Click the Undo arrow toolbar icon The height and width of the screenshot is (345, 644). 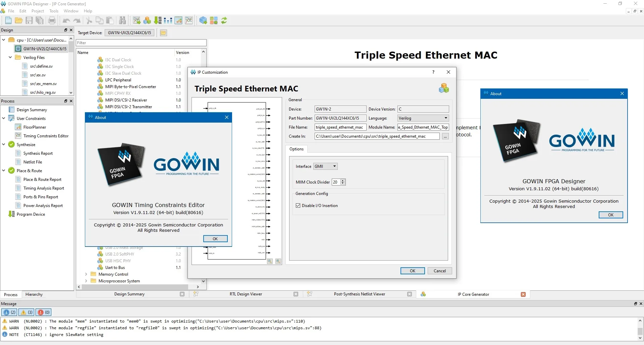66,20
